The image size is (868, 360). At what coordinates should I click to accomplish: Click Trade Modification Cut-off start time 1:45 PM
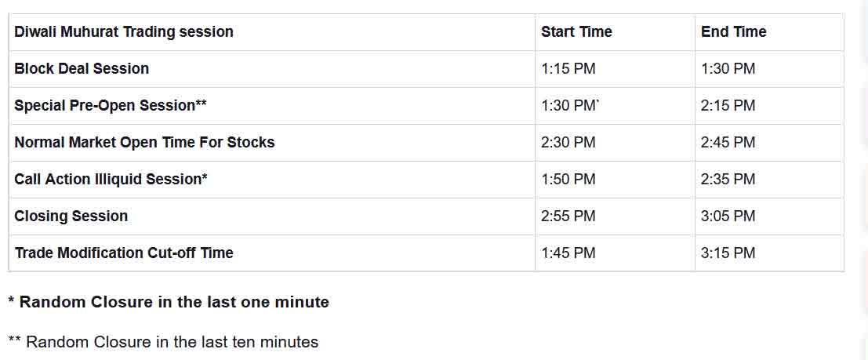click(568, 253)
